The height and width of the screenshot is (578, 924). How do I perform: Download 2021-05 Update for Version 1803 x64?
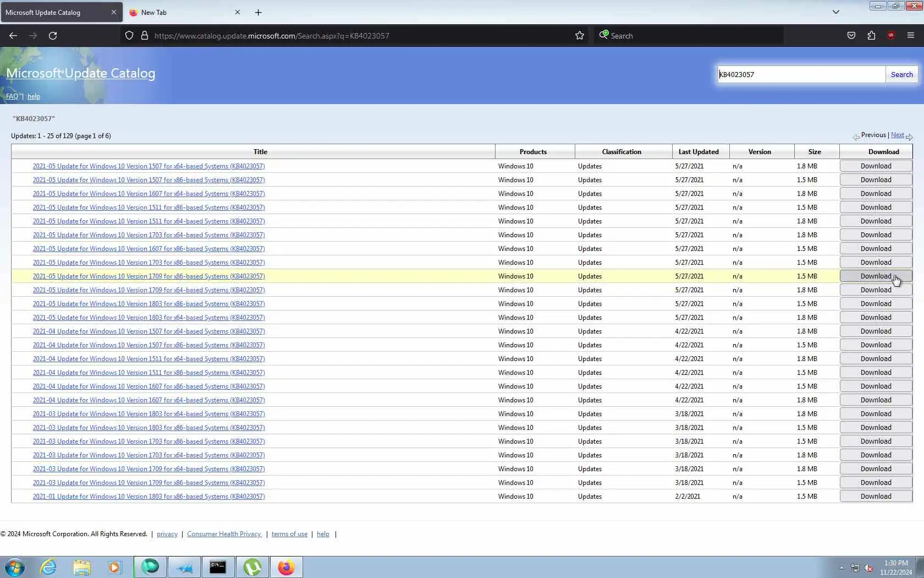point(876,318)
